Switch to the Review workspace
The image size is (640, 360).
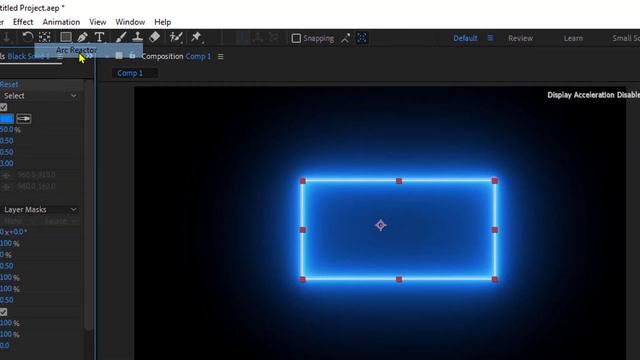click(520, 38)
